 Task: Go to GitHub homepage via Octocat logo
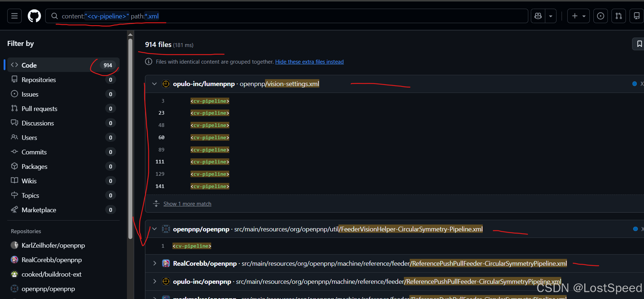point(34,16)
